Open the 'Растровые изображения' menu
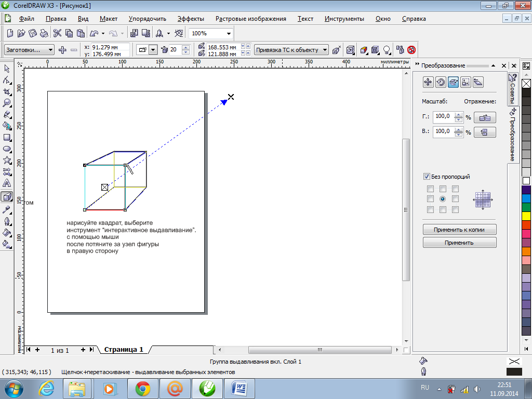The height and width of the screenshot is (399, 532). (251, 19)
